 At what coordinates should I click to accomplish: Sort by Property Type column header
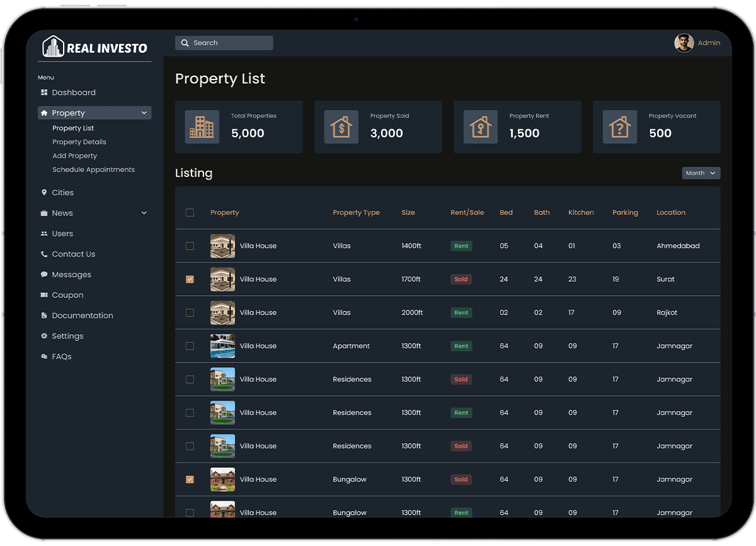(x=356, y=212)
